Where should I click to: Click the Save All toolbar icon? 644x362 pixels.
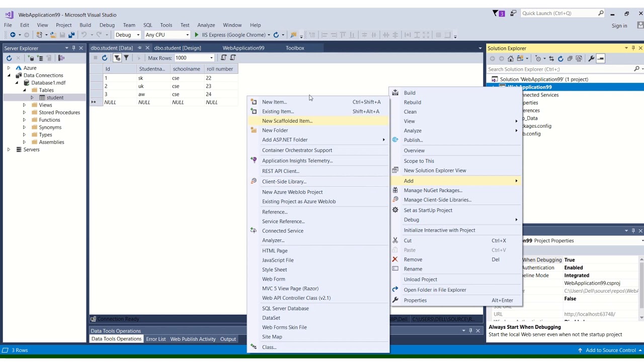[x=71, y=35]
